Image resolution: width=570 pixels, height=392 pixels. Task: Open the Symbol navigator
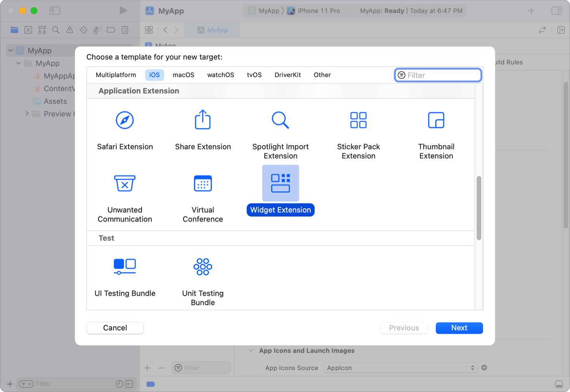tap(42, 30)
